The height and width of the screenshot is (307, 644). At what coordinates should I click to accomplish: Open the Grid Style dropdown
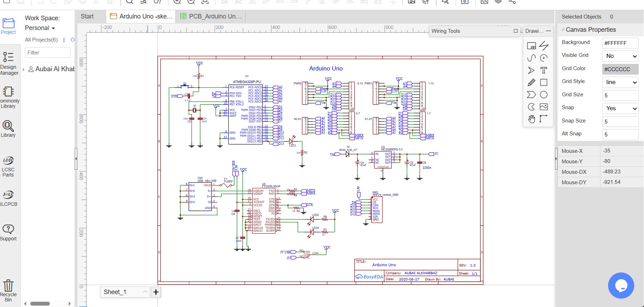pyautogui.click(x=620, y=82)
